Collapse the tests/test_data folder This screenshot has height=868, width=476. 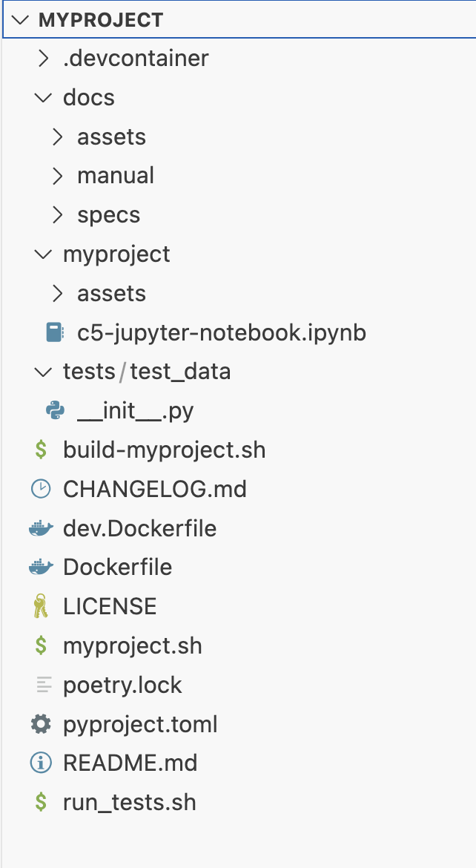44,372
